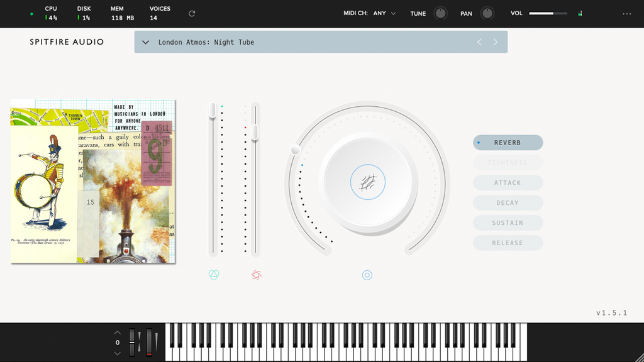This screenshot has height=362, width=644.
Task: Click the output level meter icon top right
Action: [x=580, y=13]
